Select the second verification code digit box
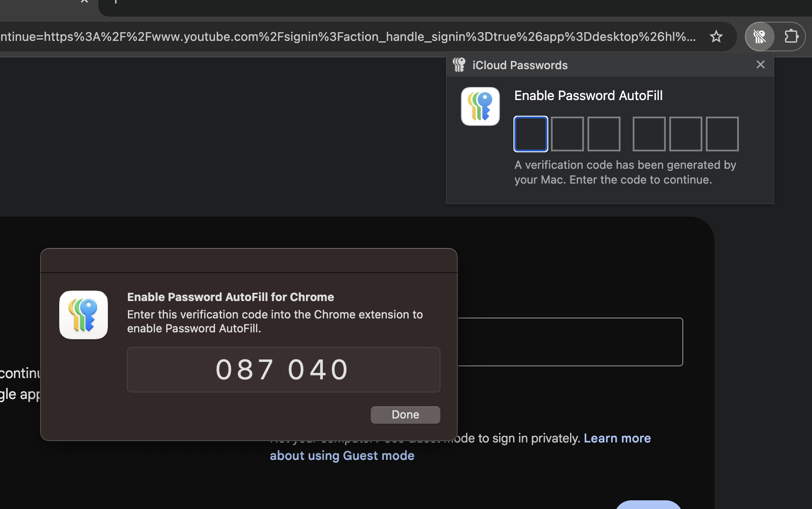812x509 pixels. (x=567, y=134)
